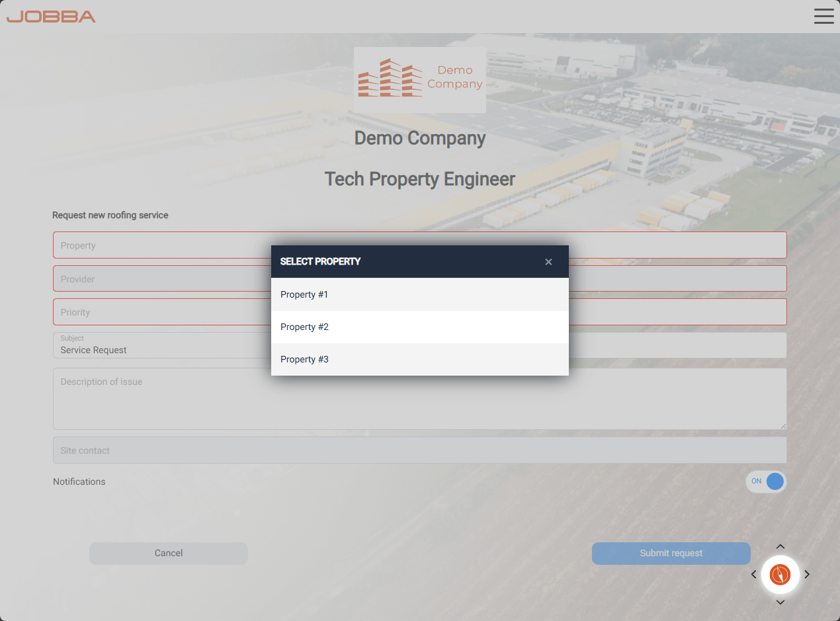Image resolution: width=840 pixels, height=621 pixels.
Task: Open the hamburger menu icon
Action: pos(823,17)
